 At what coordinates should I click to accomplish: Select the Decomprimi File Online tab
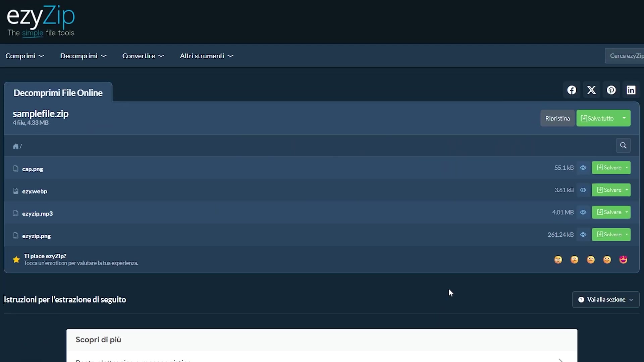point(58,93)
